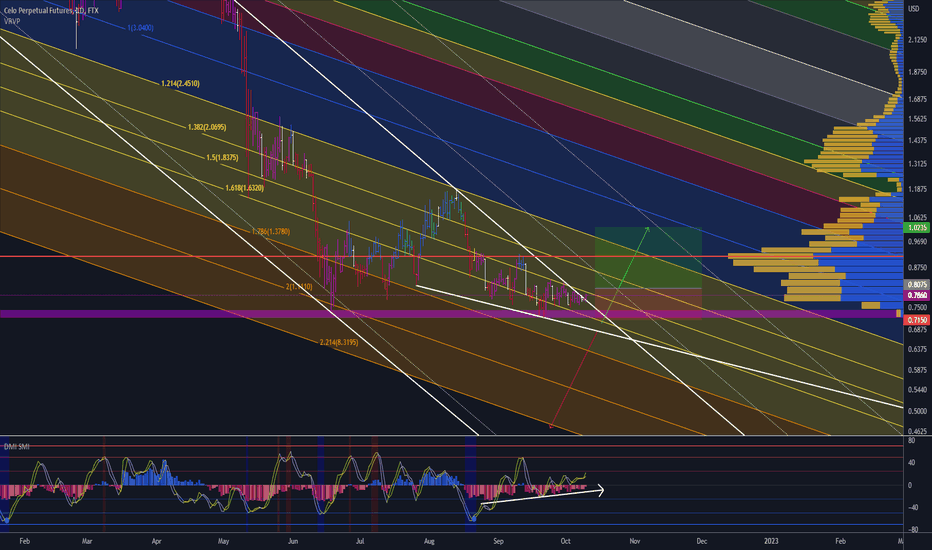Select the 2.214(8.3195) Fibonacci level label
This screenshot has height=550, width=932.
point(339,342)
